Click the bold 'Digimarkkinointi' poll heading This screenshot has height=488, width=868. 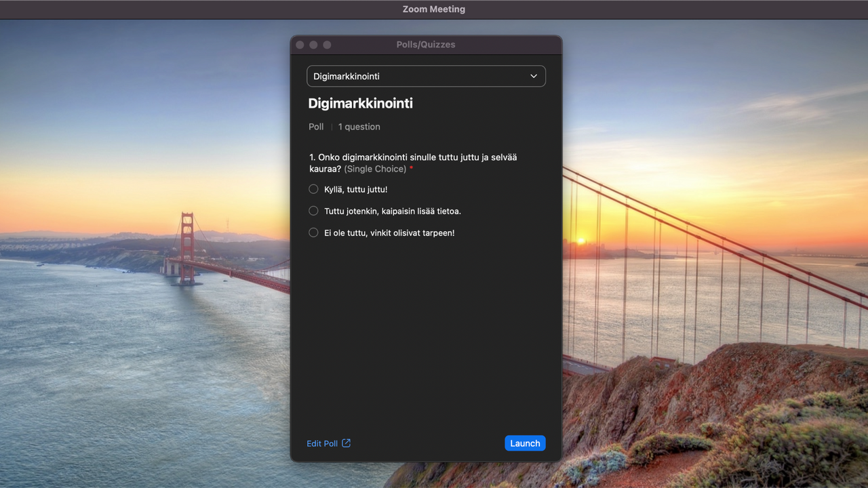[x=361, y=104]
